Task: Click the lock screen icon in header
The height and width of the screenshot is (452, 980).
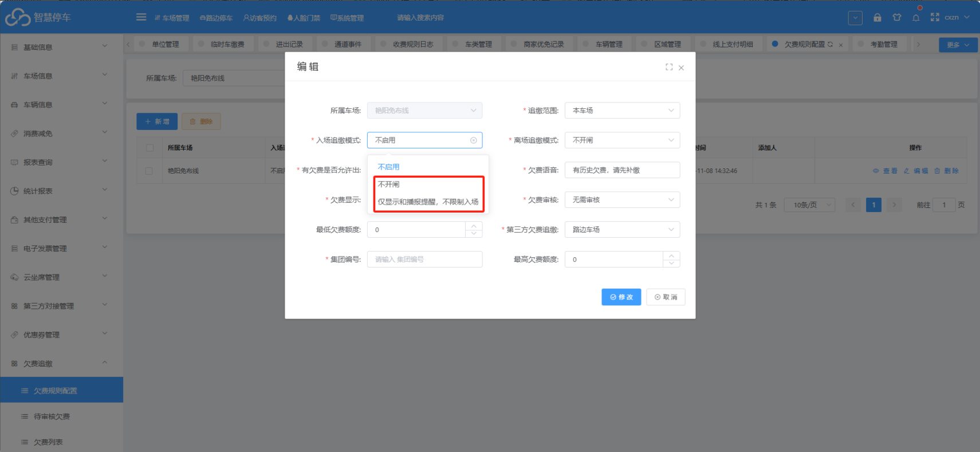Action: pyautogui.click(x=877, y=17)
